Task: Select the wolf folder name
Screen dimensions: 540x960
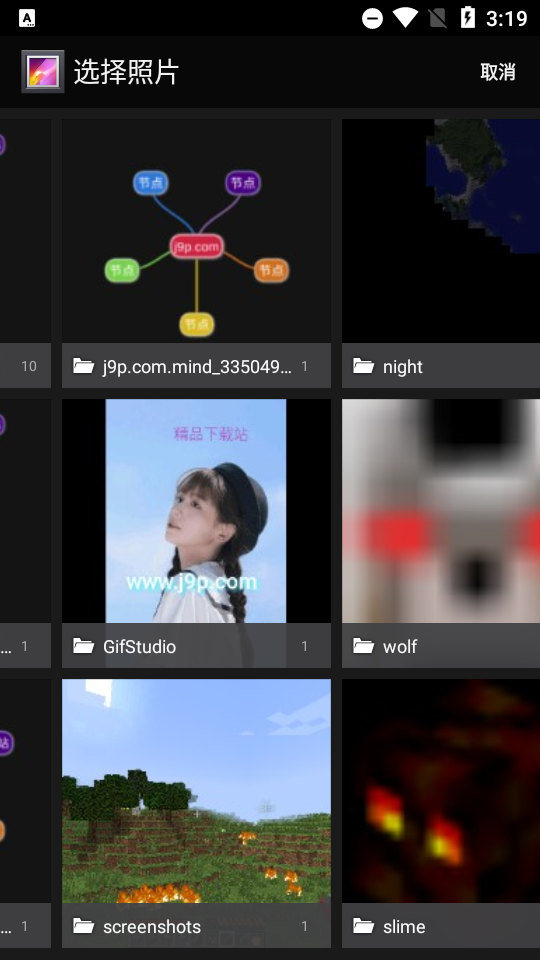Action: pyautogui.click(x=400, y=647)
